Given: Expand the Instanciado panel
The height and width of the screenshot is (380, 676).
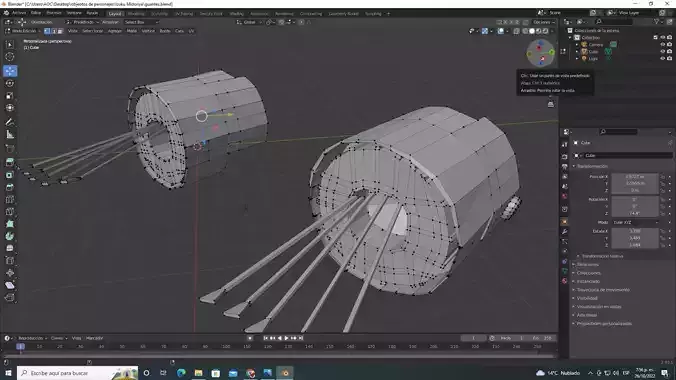Looking at the screenshot, I should tap(588, 281).
